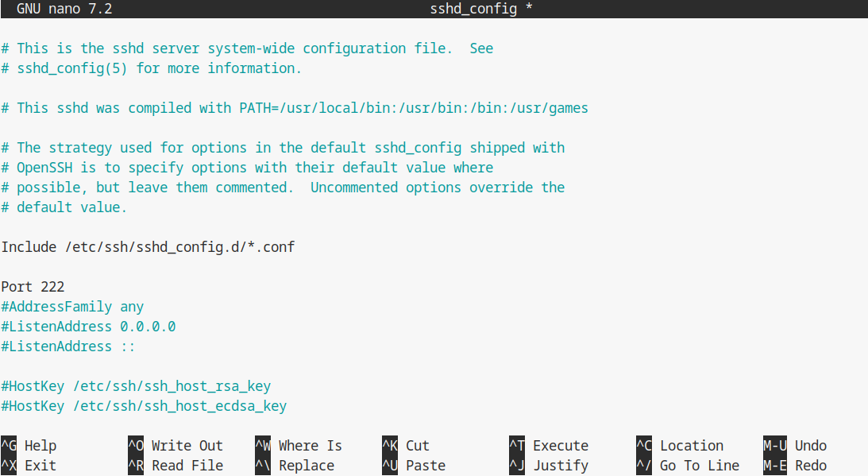
Task: Click the Location shortcut
Action: point(691,446)
